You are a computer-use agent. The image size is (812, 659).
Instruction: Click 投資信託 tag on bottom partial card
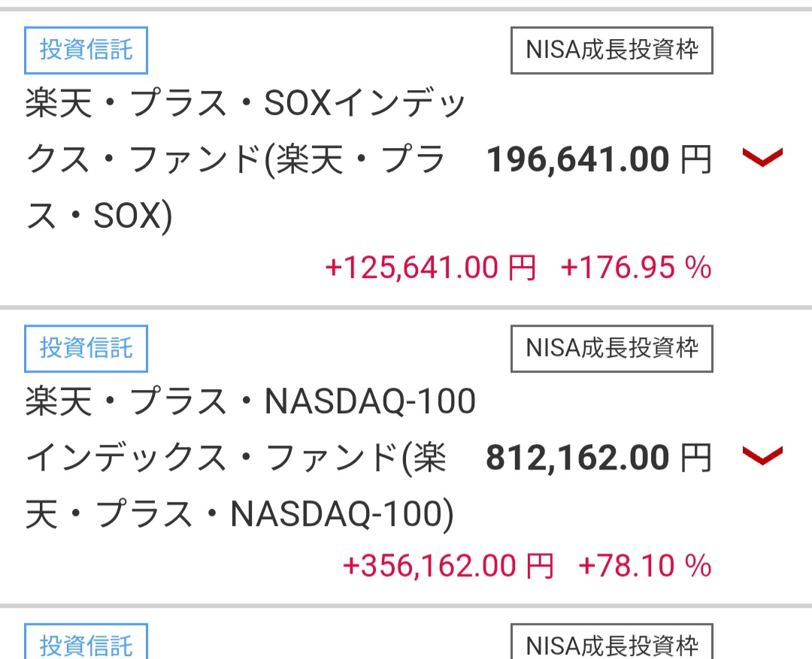[86, 642]
